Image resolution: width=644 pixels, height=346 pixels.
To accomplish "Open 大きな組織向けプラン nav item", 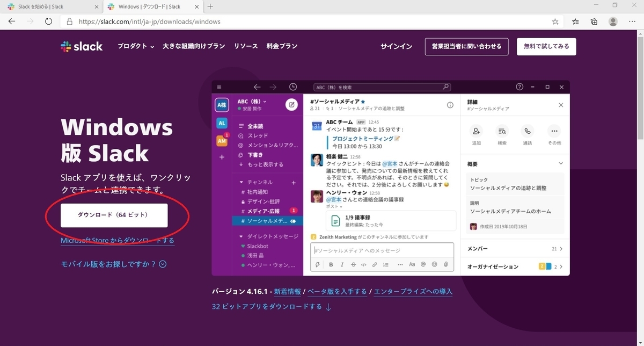I will (x=194, y=46).
